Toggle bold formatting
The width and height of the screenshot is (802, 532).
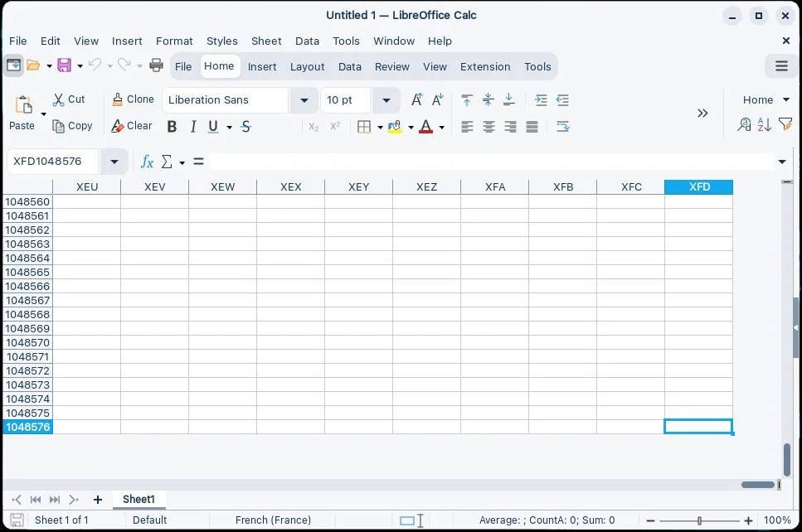(x=172, y=126)
